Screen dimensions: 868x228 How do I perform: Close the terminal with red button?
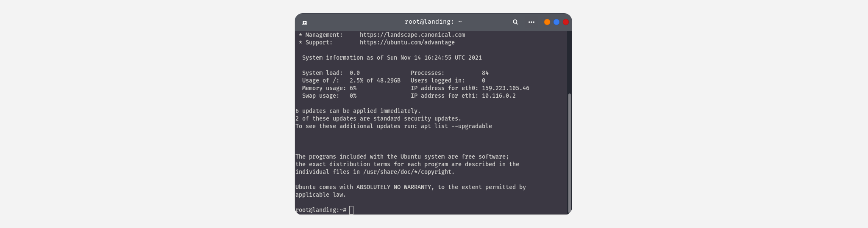[566, 22]
